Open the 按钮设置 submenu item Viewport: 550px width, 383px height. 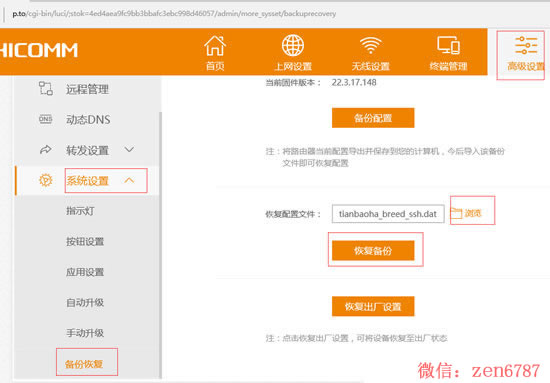[x=85, y=241]
